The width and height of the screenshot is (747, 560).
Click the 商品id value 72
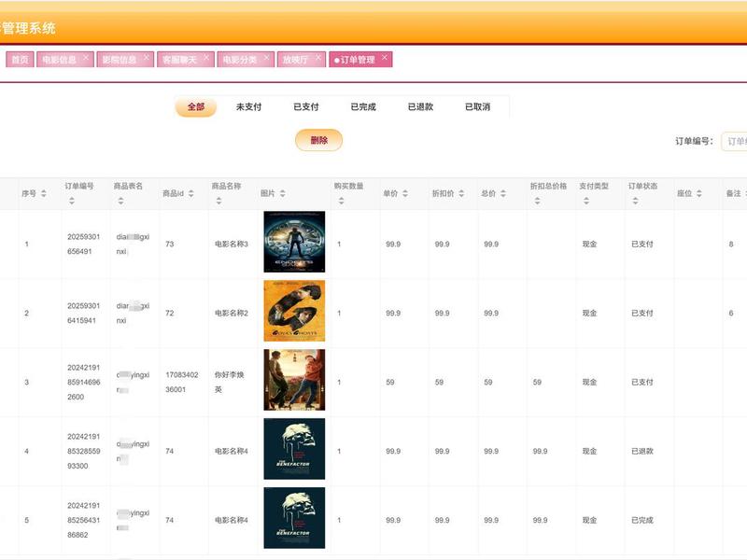170,313
